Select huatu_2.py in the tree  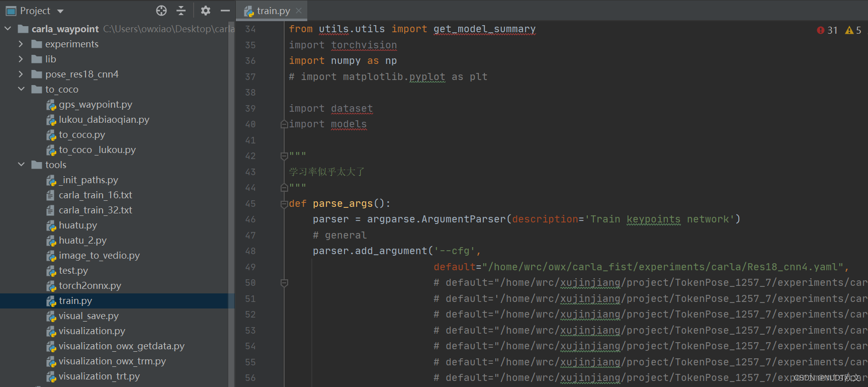pos(82,241)
